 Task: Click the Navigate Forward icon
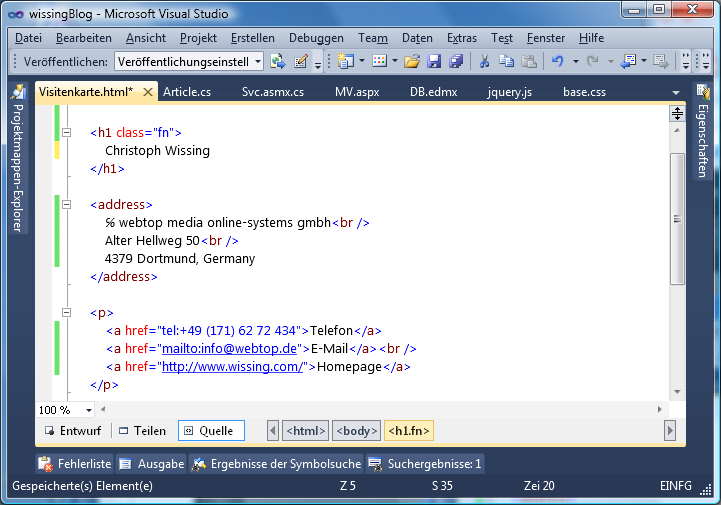tap(661, 61)
